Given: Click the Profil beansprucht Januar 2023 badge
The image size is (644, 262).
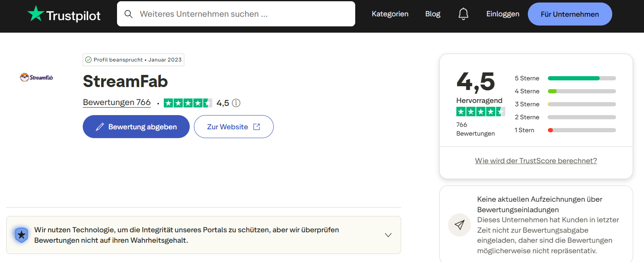Looking at the screenshot, I should (x=133, y=60).
